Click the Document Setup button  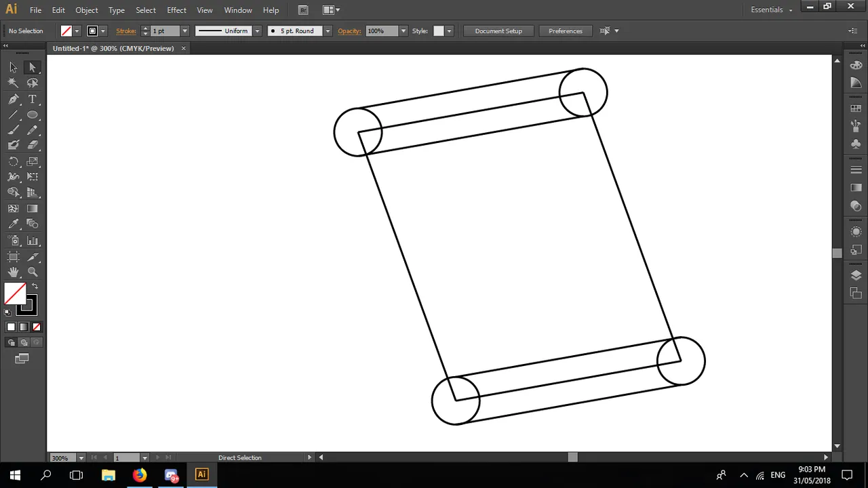[x=498, y=31]
